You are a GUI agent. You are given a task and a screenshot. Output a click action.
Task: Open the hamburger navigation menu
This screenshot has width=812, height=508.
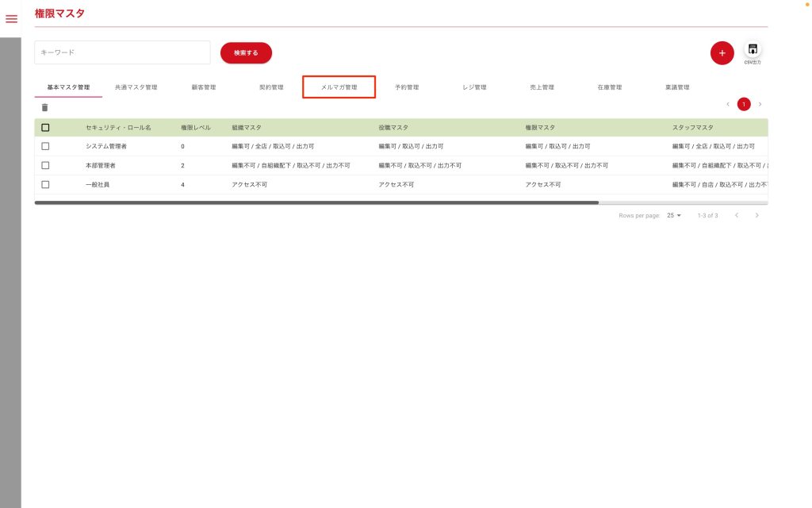[x=11, y=19]
